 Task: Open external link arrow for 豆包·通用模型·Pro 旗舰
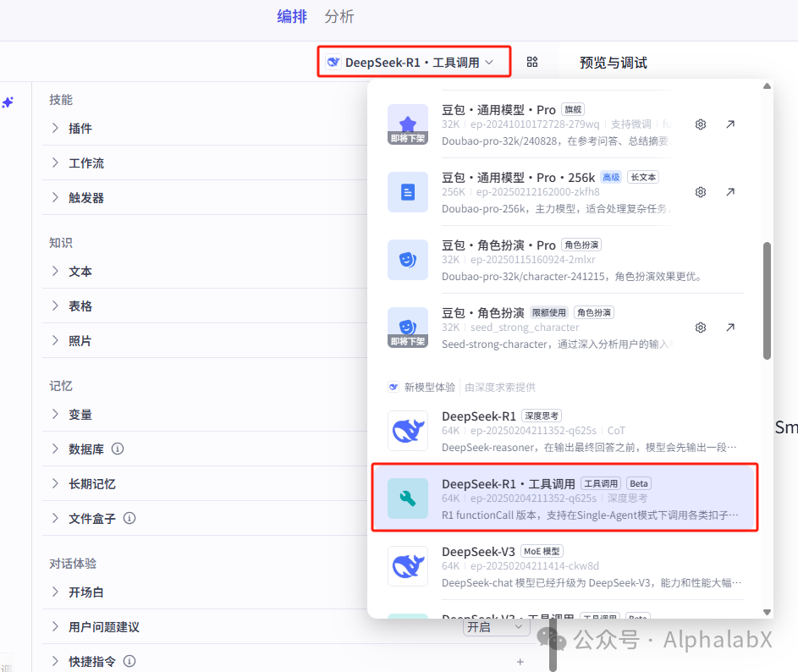(730, 124)
